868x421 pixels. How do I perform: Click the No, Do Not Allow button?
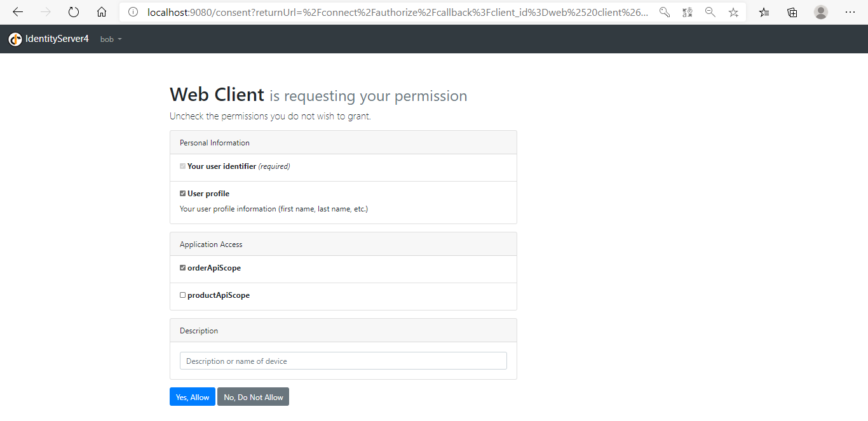point(254,397)
